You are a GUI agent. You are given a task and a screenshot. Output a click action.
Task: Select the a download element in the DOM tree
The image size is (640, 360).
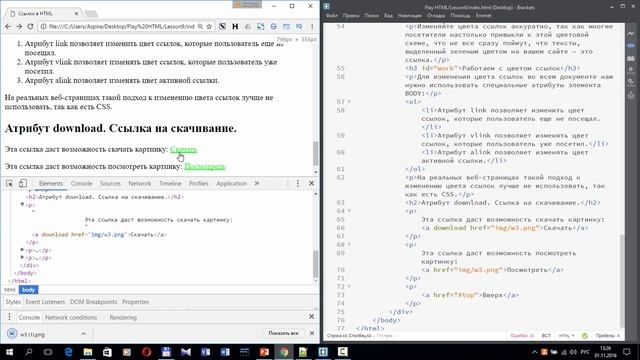click(99, 235)
